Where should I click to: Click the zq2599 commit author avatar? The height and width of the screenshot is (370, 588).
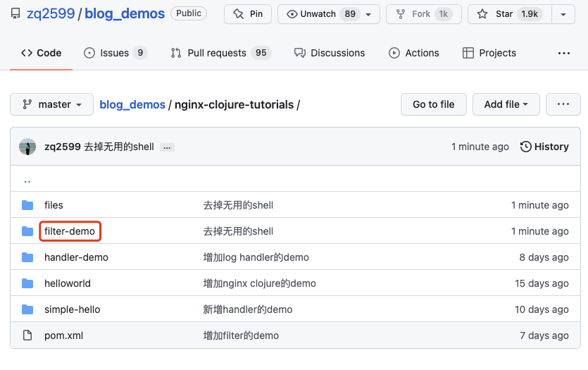coord(27,147)
